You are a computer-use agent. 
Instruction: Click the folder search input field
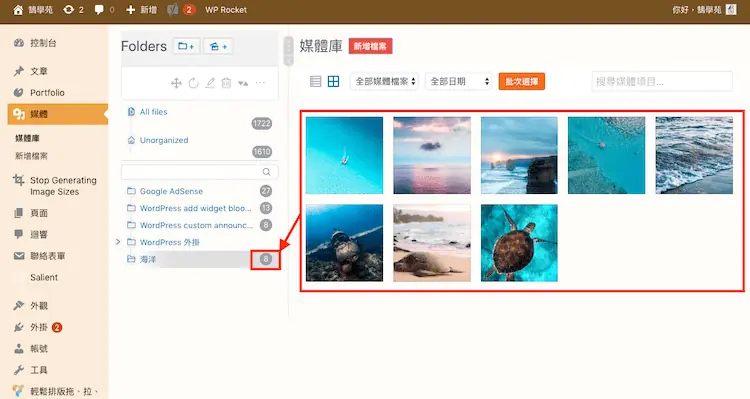click(x=200, y=172)
